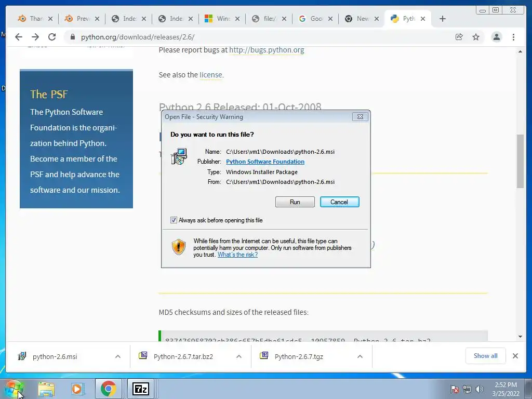
Task: Open a new tab with plus button
Action: [x=443, y=19]
